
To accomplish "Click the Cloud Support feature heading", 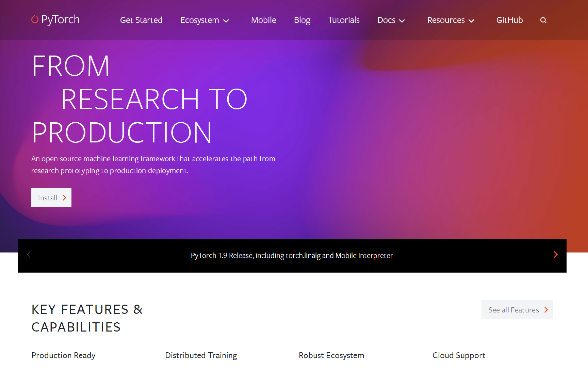I will click(459, 355).
